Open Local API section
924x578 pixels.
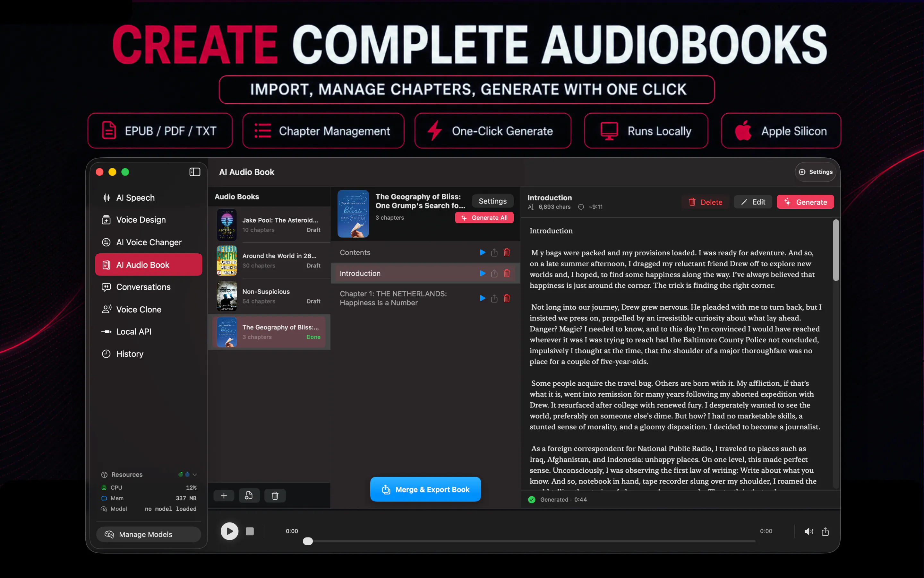149,331
